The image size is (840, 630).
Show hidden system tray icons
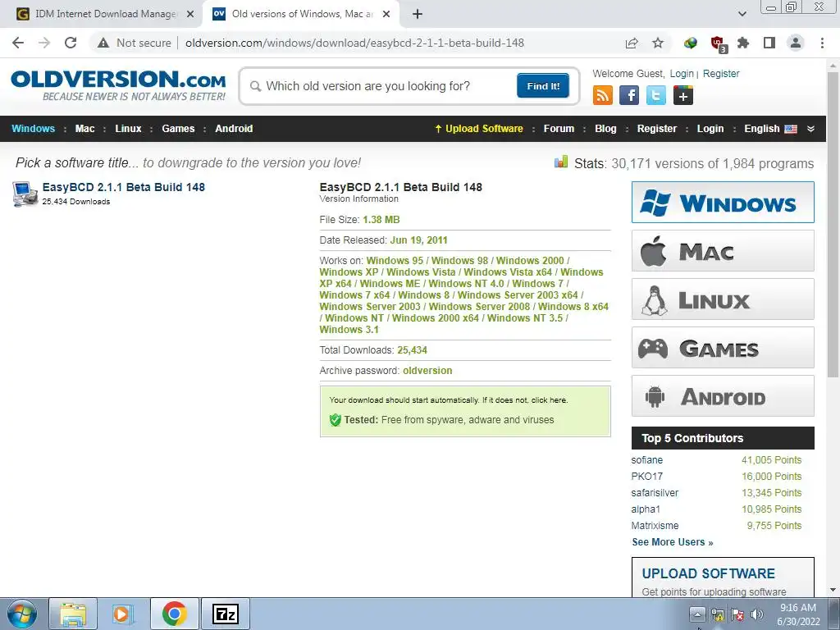697,614
